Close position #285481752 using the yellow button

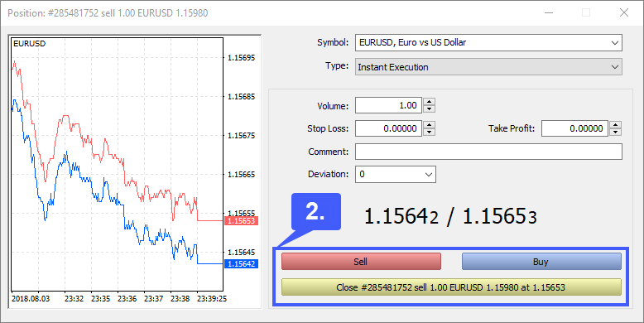[x=451, y=287]
